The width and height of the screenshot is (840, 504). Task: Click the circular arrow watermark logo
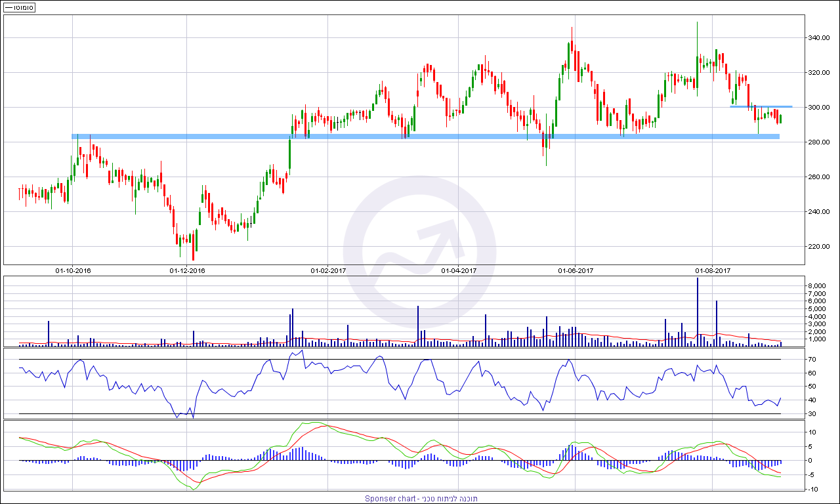(x=419, y=240)
